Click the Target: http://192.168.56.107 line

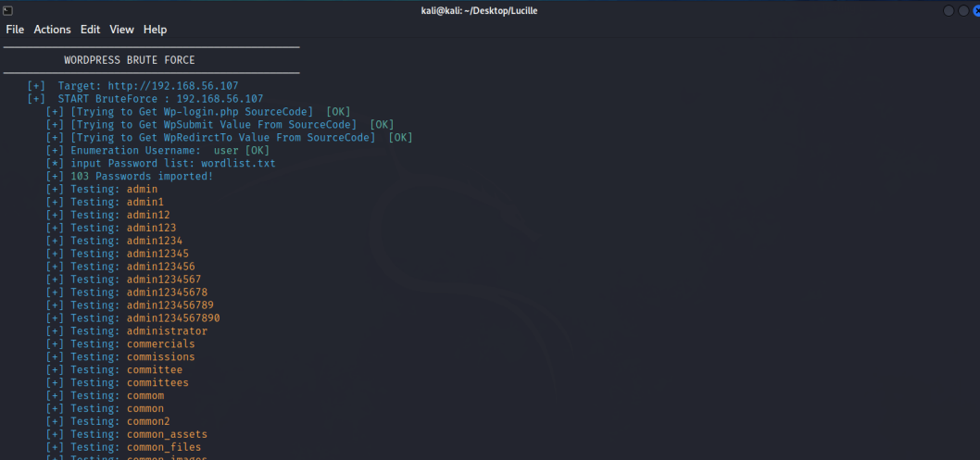(132, 85)
